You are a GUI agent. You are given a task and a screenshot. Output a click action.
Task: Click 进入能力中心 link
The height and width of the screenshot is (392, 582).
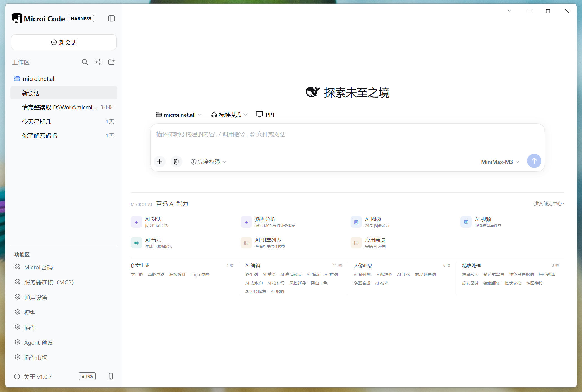pyautogui.click(x=549, y=204)
